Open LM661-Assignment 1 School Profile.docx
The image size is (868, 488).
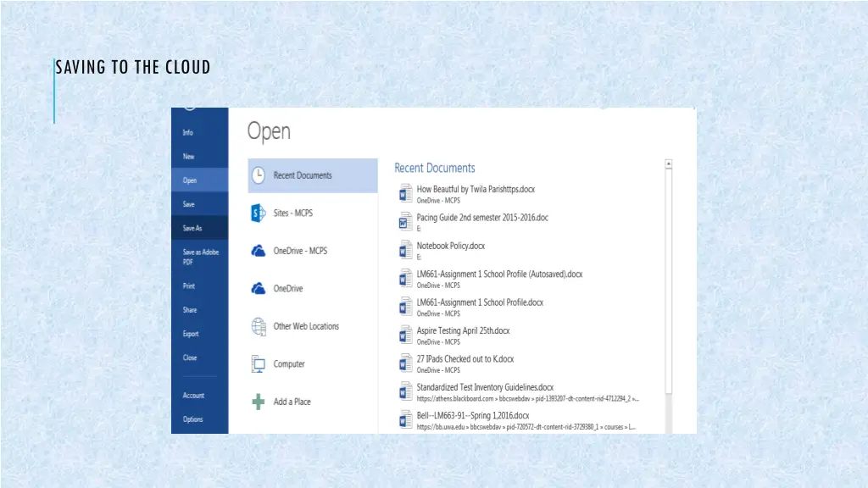(x=480, y=302)
